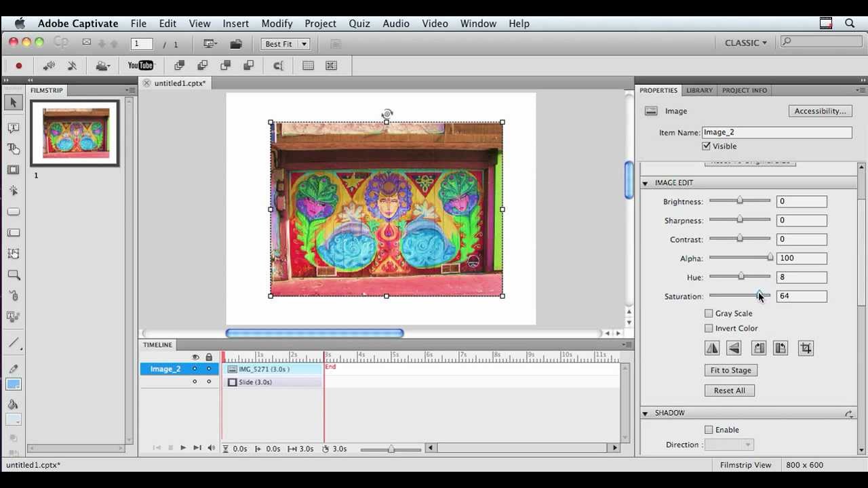Viewport: 868px width, 488px height.
Task: Open the Timeline panel options menu
Action: point(627,345)
